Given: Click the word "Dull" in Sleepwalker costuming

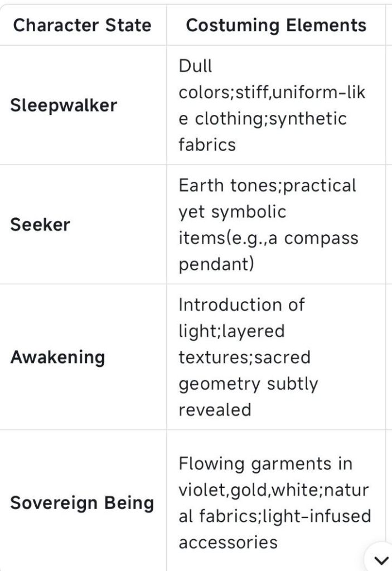Looking at the screenshot, I should tap(195, 66).
